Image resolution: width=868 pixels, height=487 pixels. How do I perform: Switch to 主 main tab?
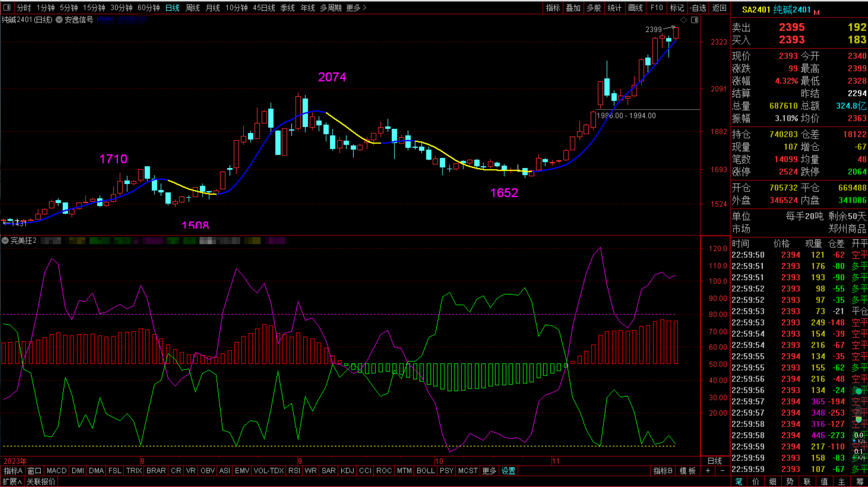[x=842, y=482]
